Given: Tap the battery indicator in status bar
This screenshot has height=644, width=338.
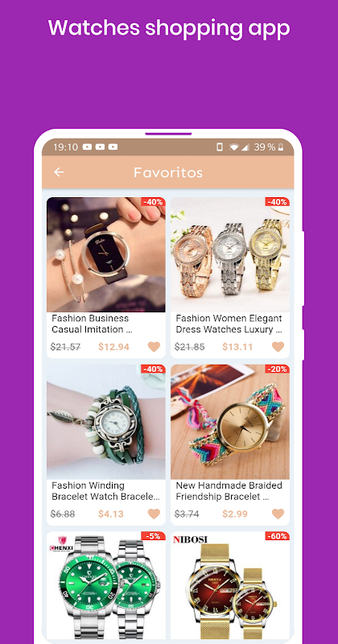Looking at the screenshot, I should 281,147.
